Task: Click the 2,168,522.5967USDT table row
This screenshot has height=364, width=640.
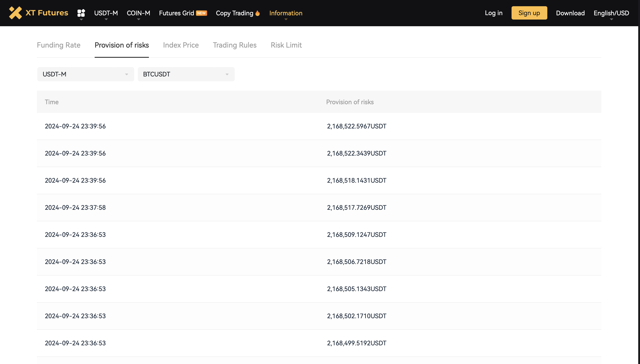Action: [319, 126]
